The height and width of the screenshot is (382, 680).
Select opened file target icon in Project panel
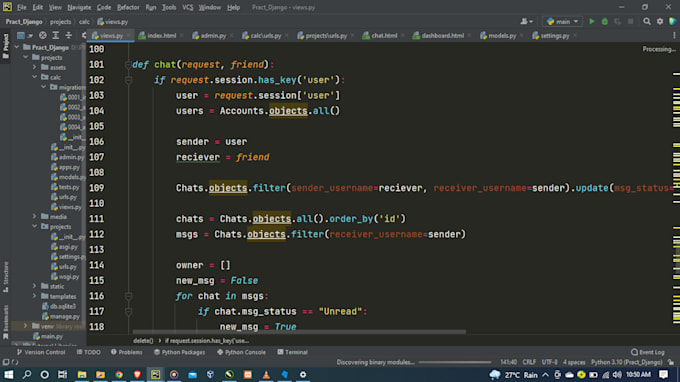42,36
